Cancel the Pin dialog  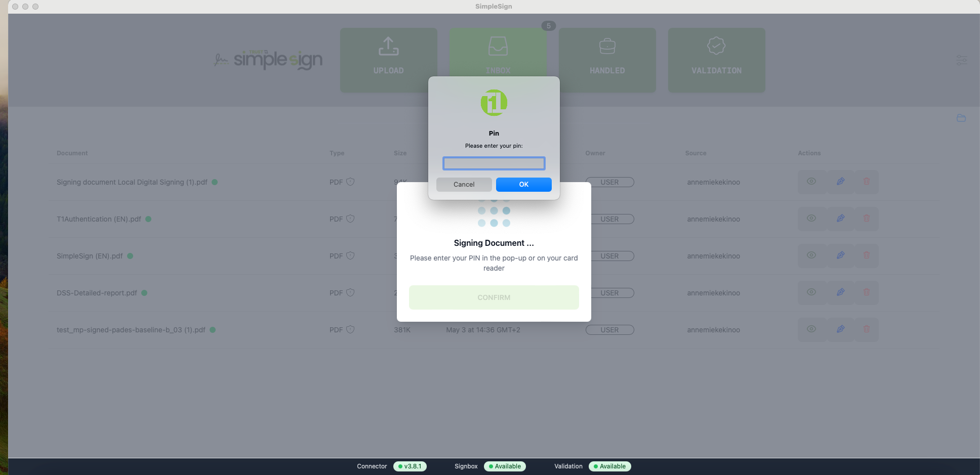tap(464, 185)
